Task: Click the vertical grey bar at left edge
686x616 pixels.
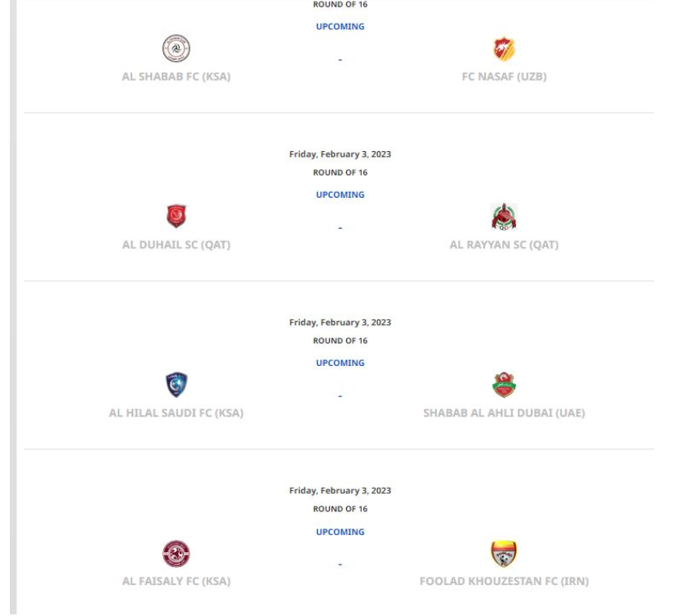Action: click(13, 308)
